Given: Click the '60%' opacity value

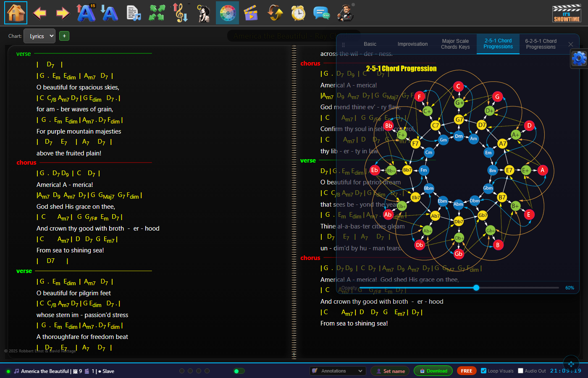Looking at the screenshot, I should click(x=570, y=288).
